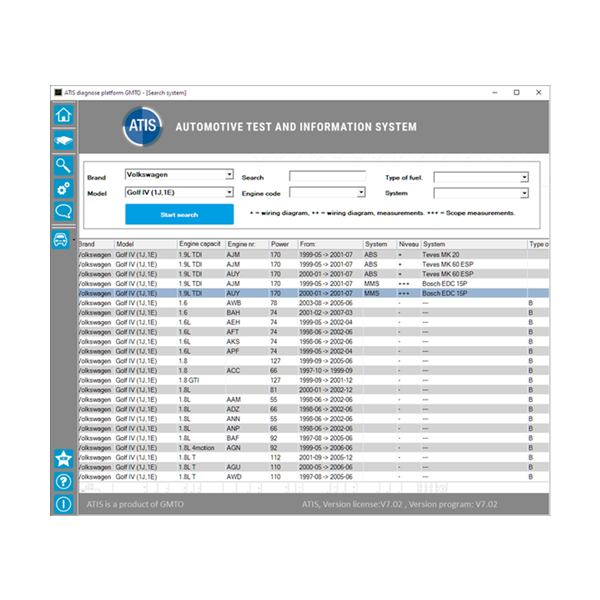Select the row with engine BAF
Screen dimensions: 600x600
(313, 438)
